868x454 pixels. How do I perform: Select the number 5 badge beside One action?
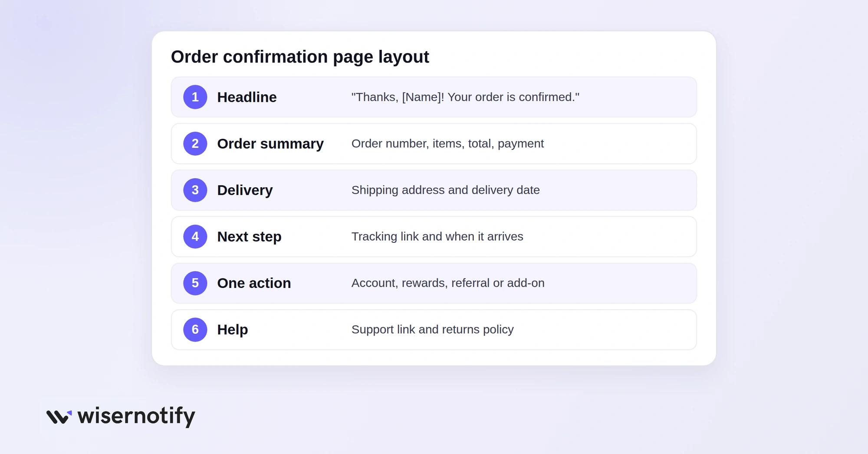195,283
